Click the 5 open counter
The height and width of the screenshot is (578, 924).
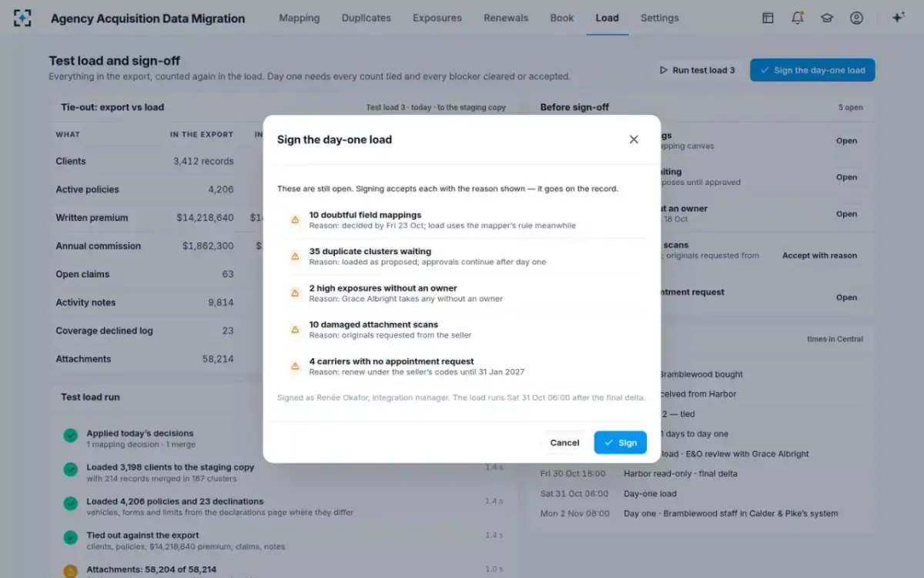coord(851,107)
